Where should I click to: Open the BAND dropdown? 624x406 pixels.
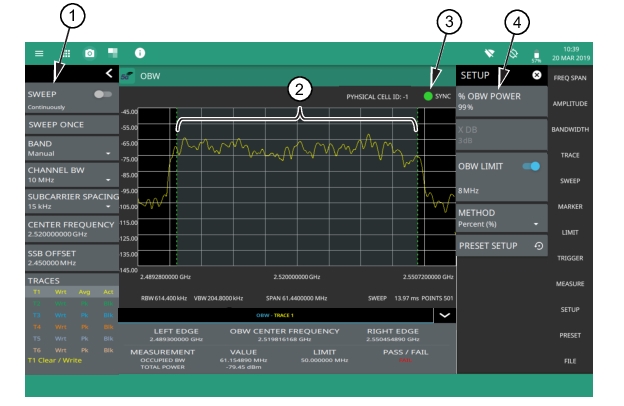[x=70, y=150]
